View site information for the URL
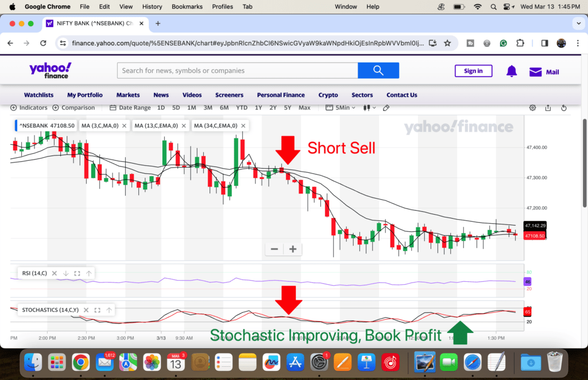The width and height of the screenshot is (588, 380). pos(63,43)
